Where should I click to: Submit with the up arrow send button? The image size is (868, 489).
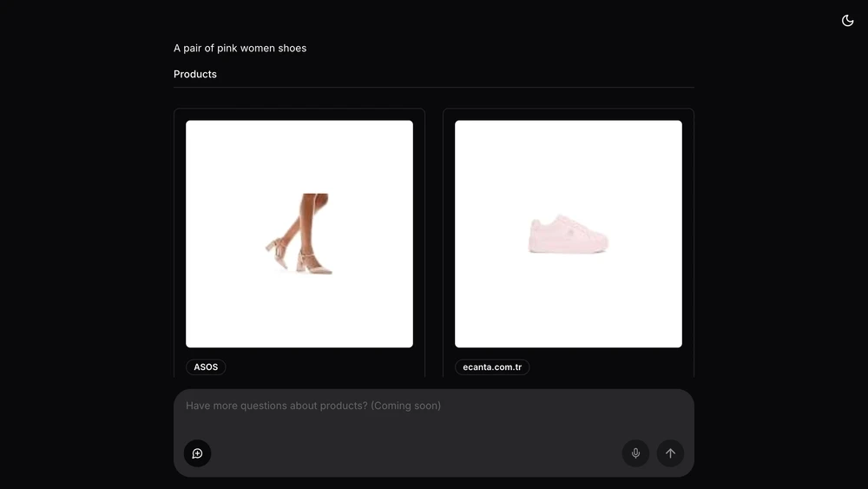click(670, 453)
